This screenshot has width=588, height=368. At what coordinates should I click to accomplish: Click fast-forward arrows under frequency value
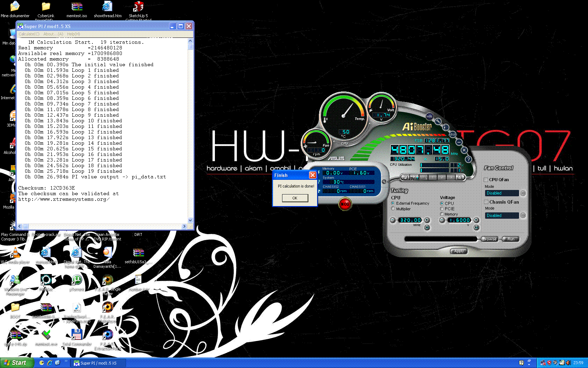click(x=427, y=227)
